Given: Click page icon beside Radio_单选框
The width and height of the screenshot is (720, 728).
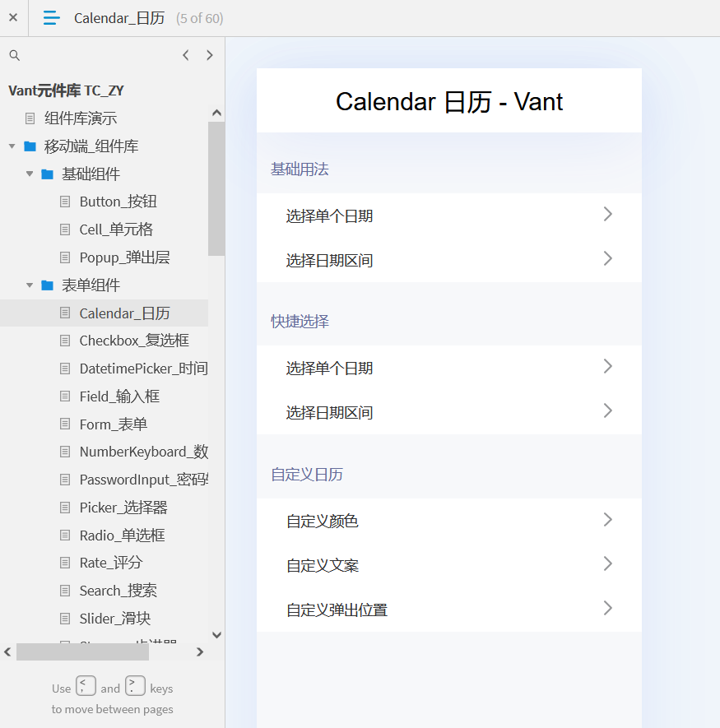Looking at the screenshot, I should tap(65, 535).
